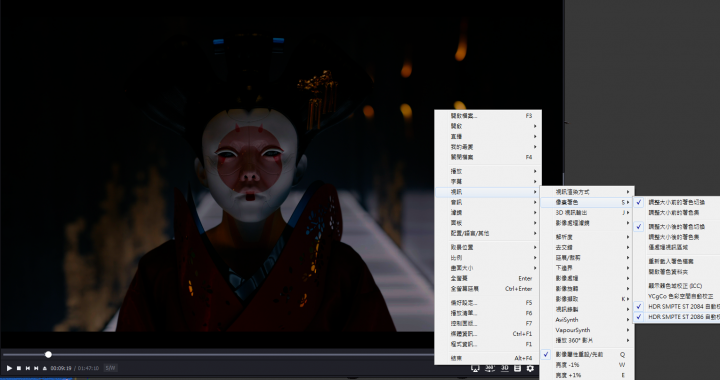Viewport: 720px width, 380px height.
Task: Expand the 解析度 (resolution) submenu
Action: click(x=587, y=237)
